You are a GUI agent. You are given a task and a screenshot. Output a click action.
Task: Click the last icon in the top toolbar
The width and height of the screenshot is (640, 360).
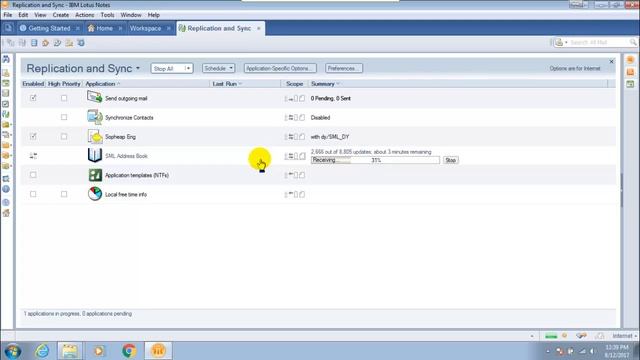[81, 43]
